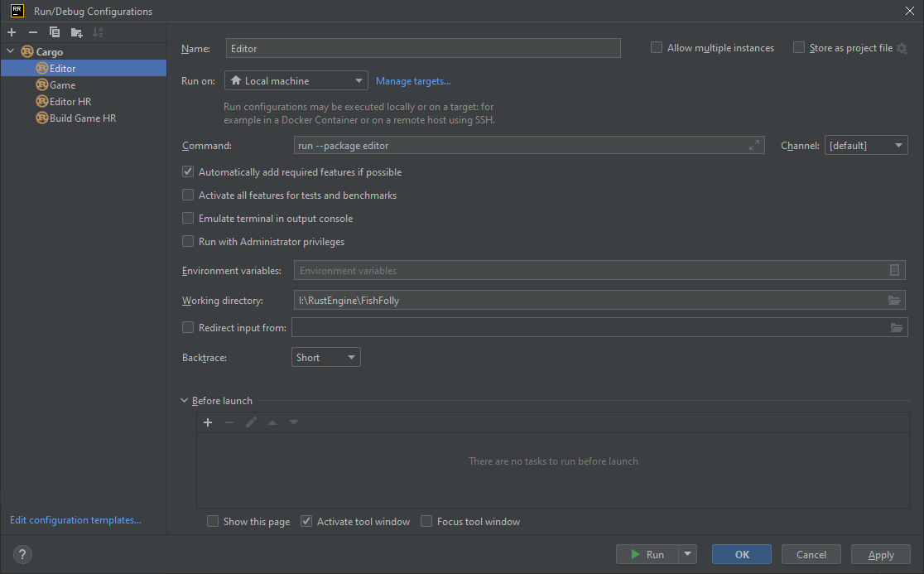Add new run configuration with plus icon
Screen dimensions: 924x574
(12, 32)
